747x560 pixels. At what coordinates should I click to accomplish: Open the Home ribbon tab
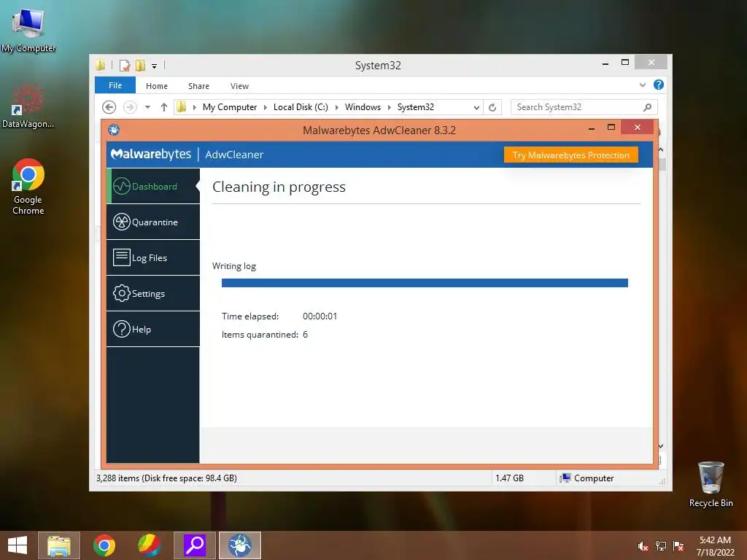(157, 86)
